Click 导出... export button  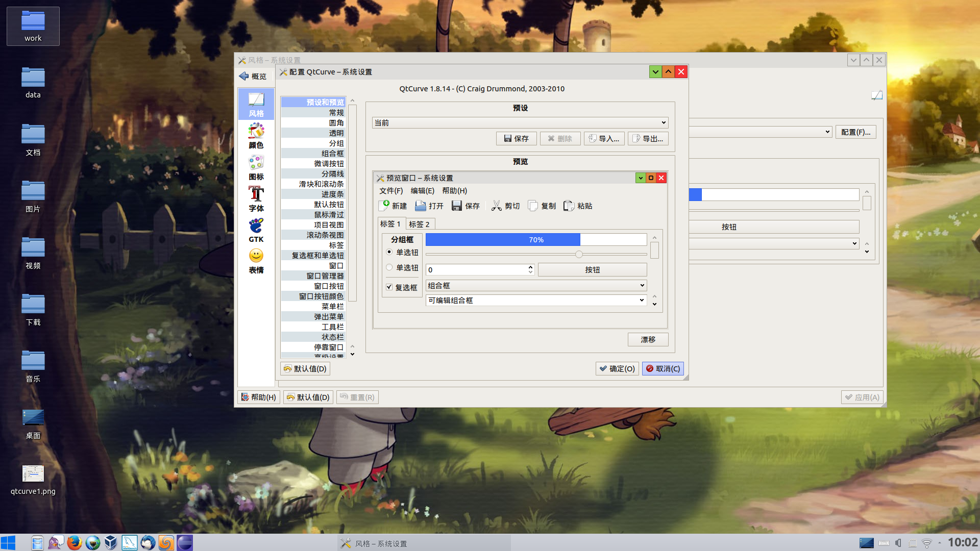[x=648, y=138]
